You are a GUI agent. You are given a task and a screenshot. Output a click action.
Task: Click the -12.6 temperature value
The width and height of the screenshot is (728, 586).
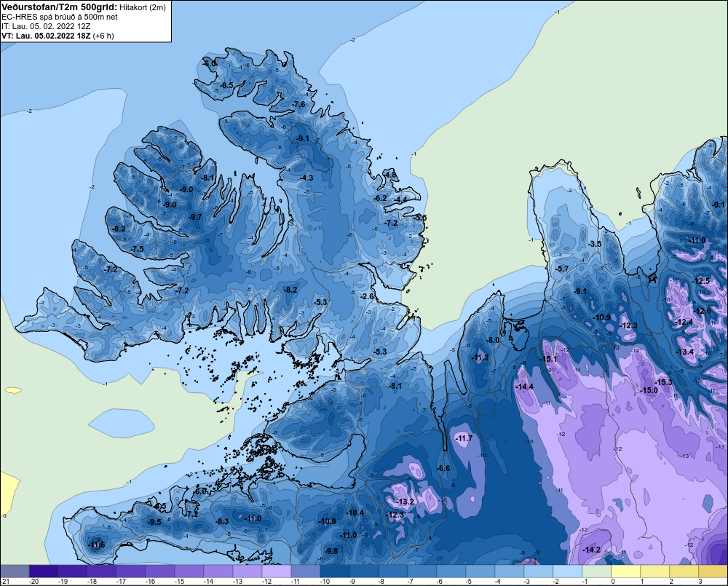702,311
